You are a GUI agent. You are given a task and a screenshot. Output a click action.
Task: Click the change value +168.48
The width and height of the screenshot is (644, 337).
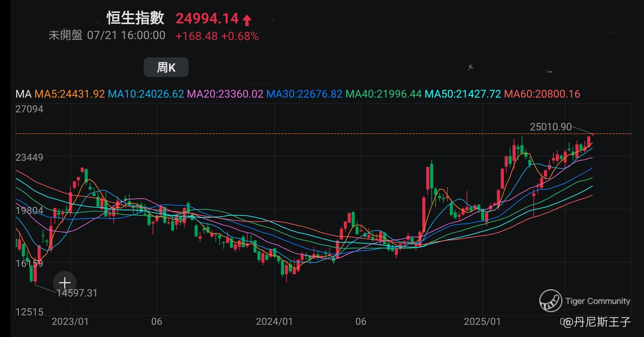(196, 36)
